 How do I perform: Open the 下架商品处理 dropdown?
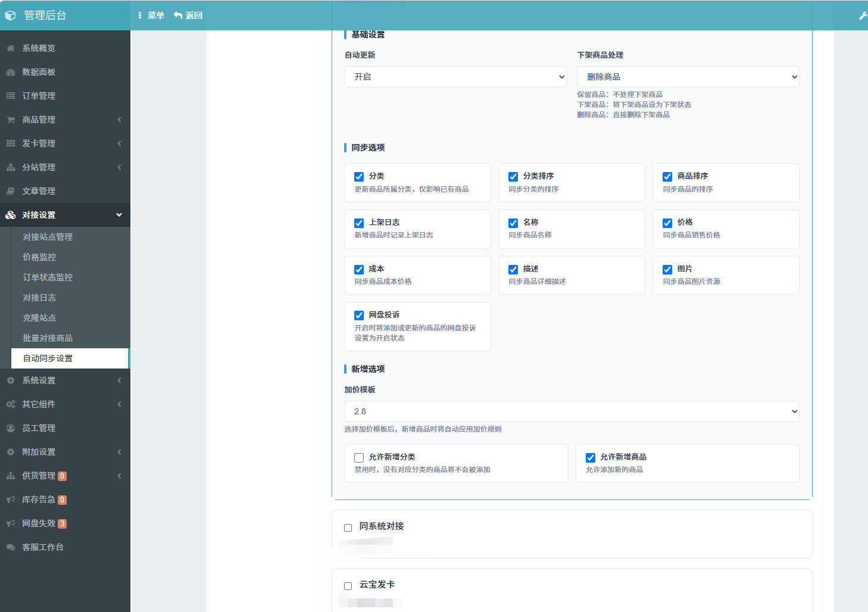tap(688, 77)
